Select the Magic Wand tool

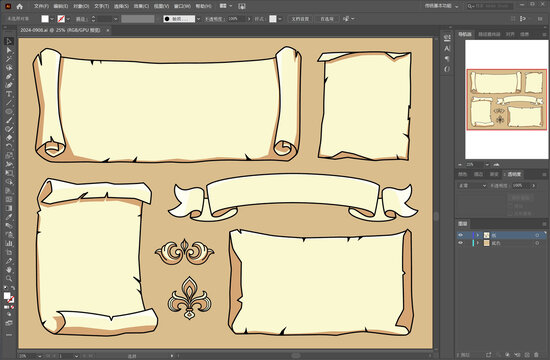tap(9, 59)
